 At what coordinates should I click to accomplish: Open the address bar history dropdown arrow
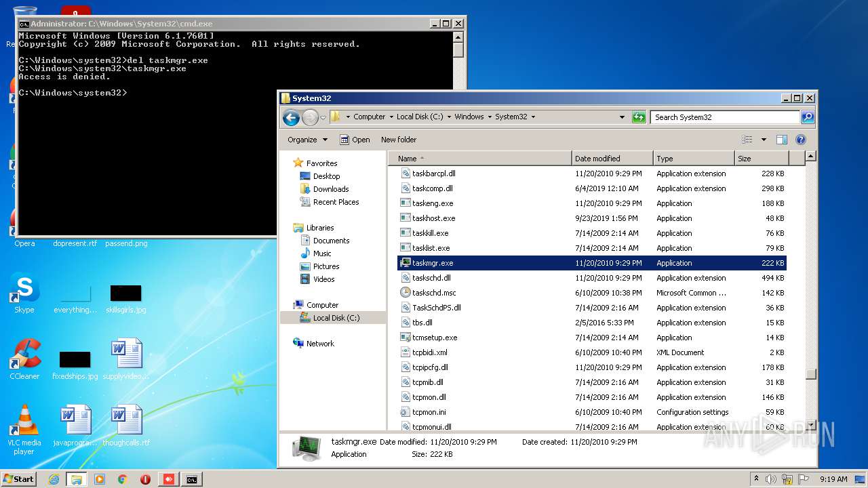coord(622,117)
